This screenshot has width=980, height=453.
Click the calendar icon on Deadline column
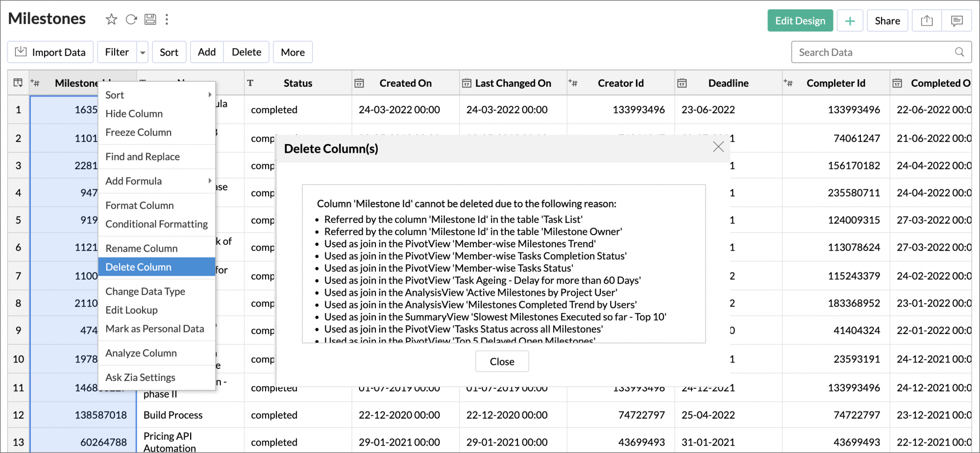[x=682, y=83]
